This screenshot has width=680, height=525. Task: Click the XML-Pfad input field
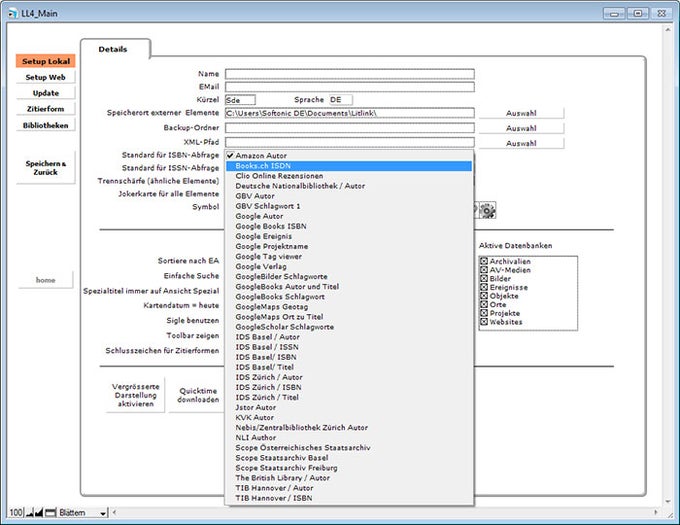pyautogui.click(x=350, y=142)
